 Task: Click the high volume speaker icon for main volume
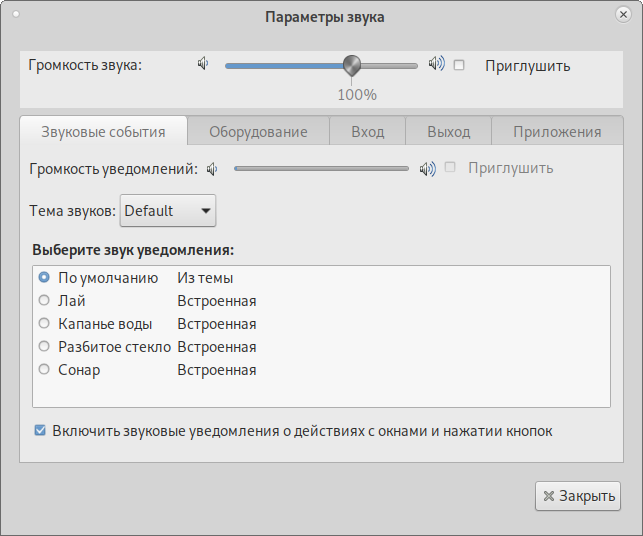(x=436, y=64)
